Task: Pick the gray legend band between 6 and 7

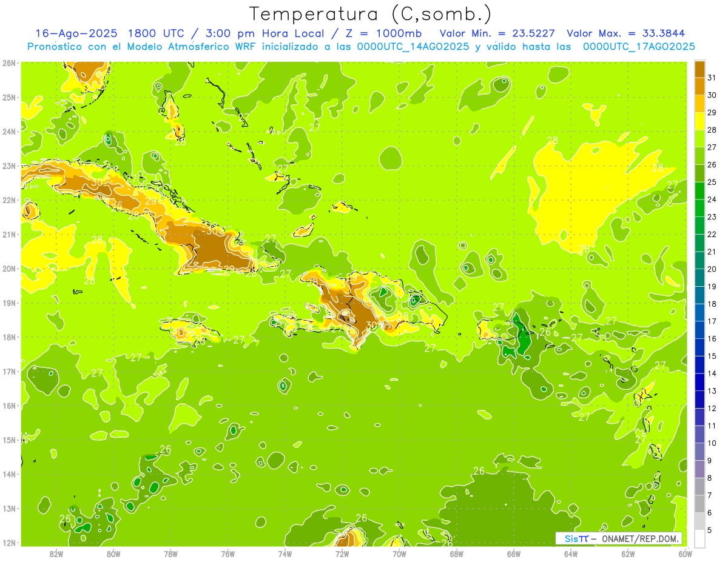Action: tap(699, 503)
